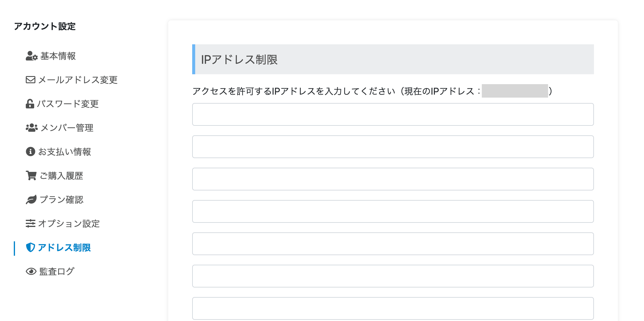Select the アドレス制限 menu entry
Viewport: 644px width, 321px height.
pyautogui.click(x=64, y=248)
